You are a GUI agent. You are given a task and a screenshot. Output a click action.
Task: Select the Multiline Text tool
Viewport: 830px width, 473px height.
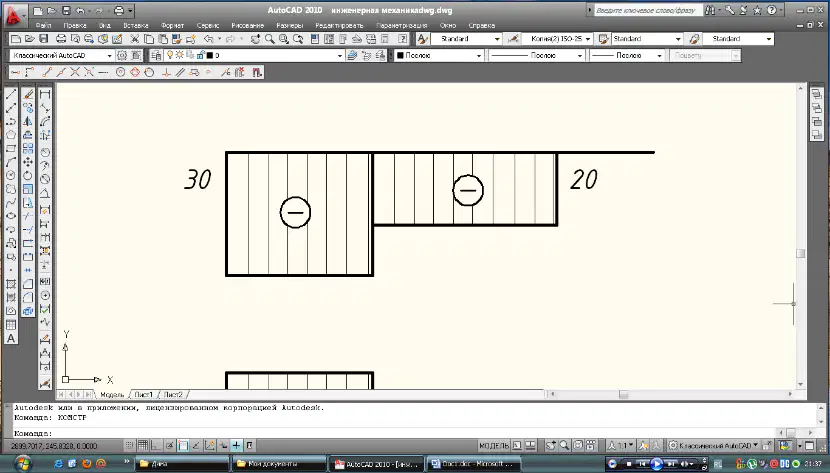[x=11, y=339]
